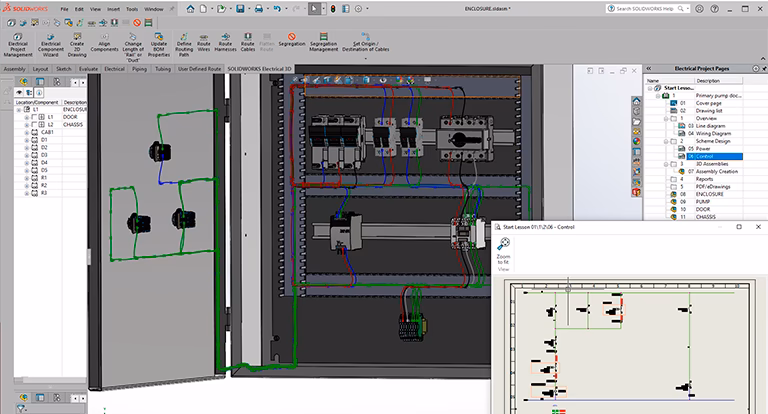
Task: Click the Location/Component column header
Action: point(37,102)
